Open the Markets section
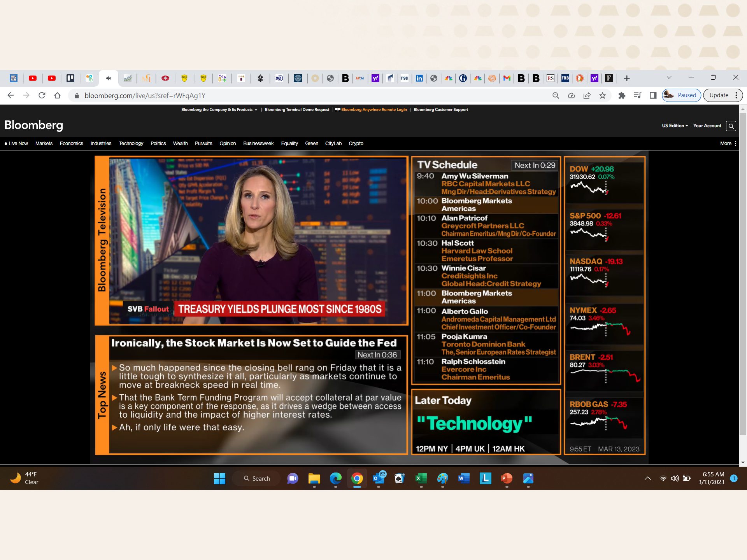 [44, 143]
